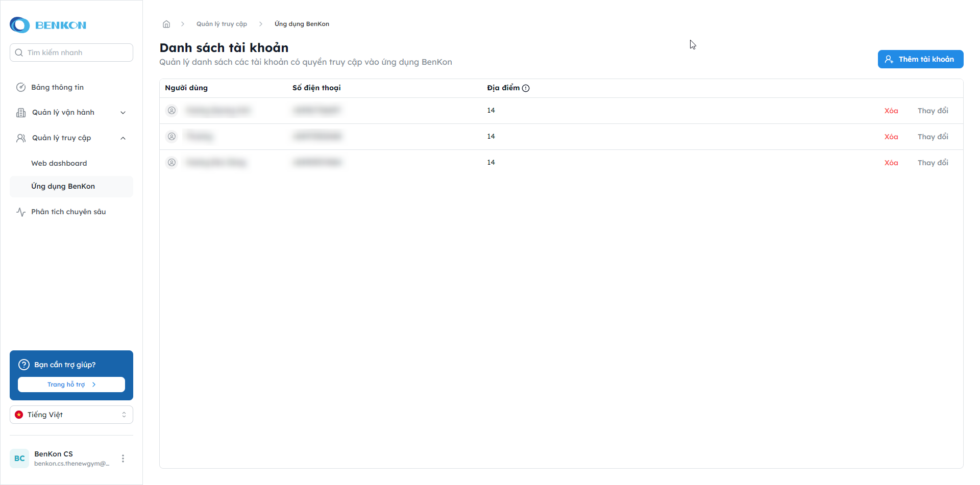980x485 pixels.
Task: Click the Số điện thoại column header
Action: point(316,88)
